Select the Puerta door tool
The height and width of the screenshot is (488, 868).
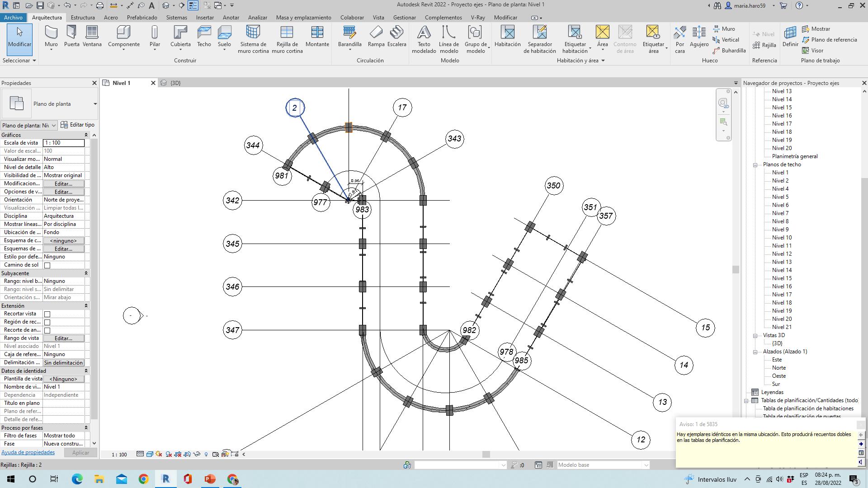pos(71,36)
